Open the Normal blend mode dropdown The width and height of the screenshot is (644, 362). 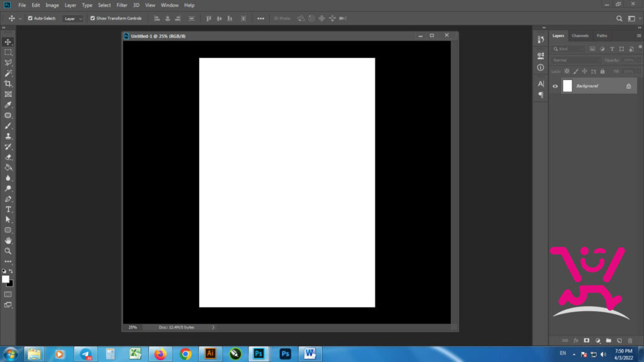pos(576,60)
